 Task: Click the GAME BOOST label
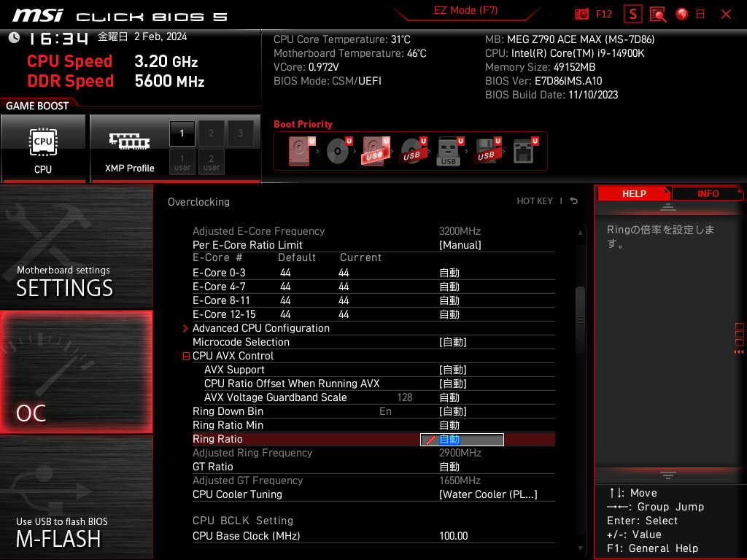(x=37, y=106)
